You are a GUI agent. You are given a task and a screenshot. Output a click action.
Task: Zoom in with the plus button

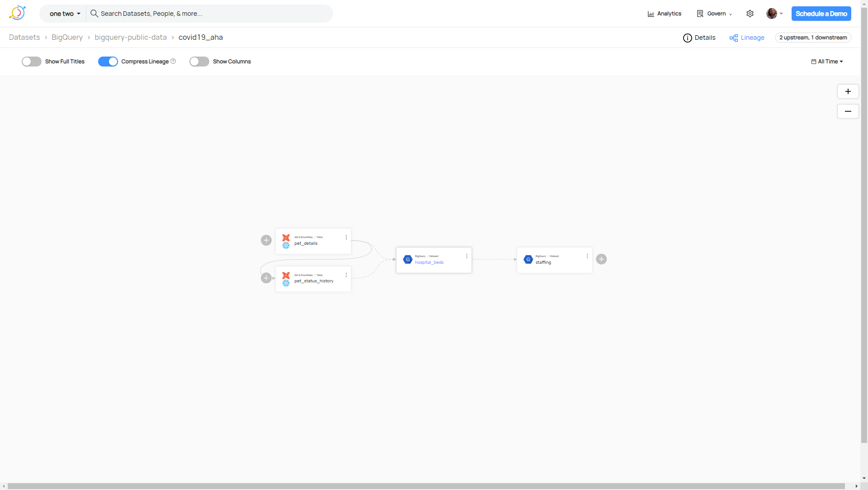point(848,91)
